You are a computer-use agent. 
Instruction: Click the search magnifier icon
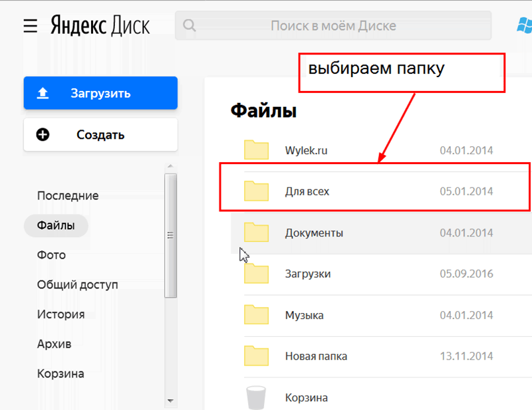pos(190,25)
